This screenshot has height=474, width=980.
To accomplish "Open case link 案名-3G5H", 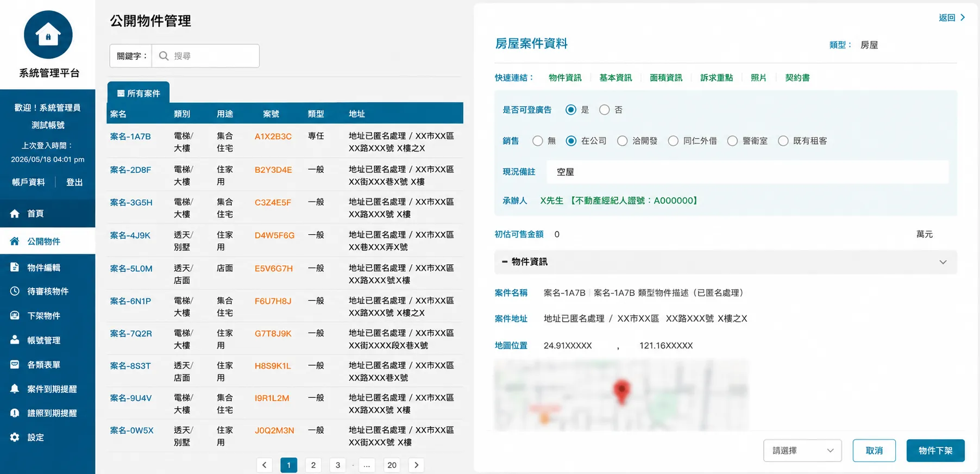I will pyautogui.click(x=131, y=202).
